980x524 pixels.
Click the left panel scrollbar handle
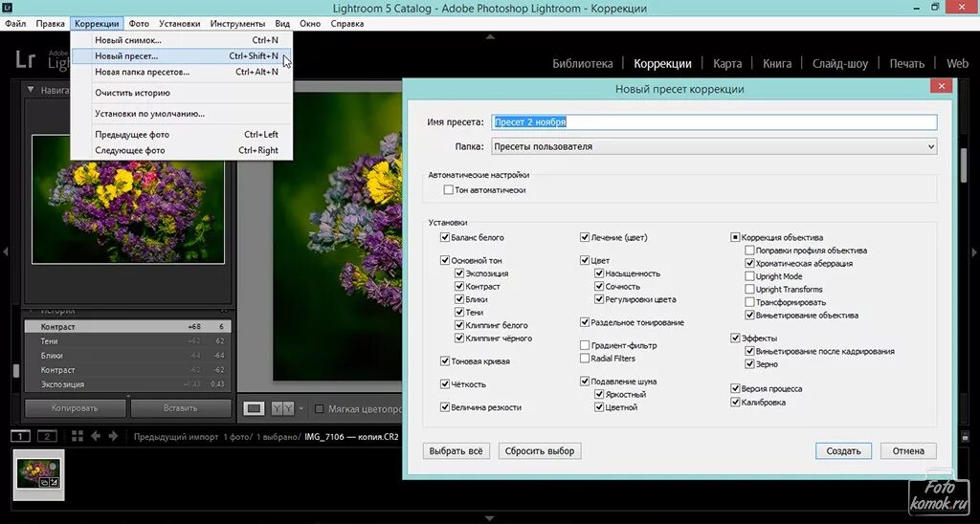(16, 370)
